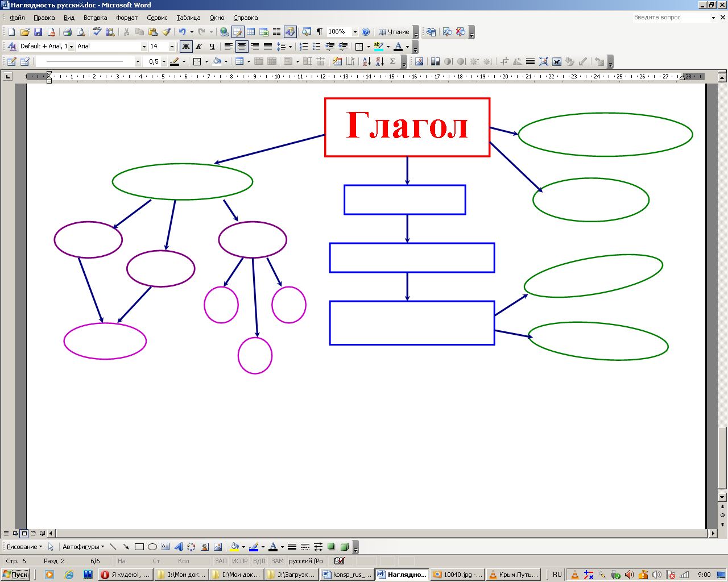728x582 pixels.
Task: Insert WordArt object
Action: (178, 547)
